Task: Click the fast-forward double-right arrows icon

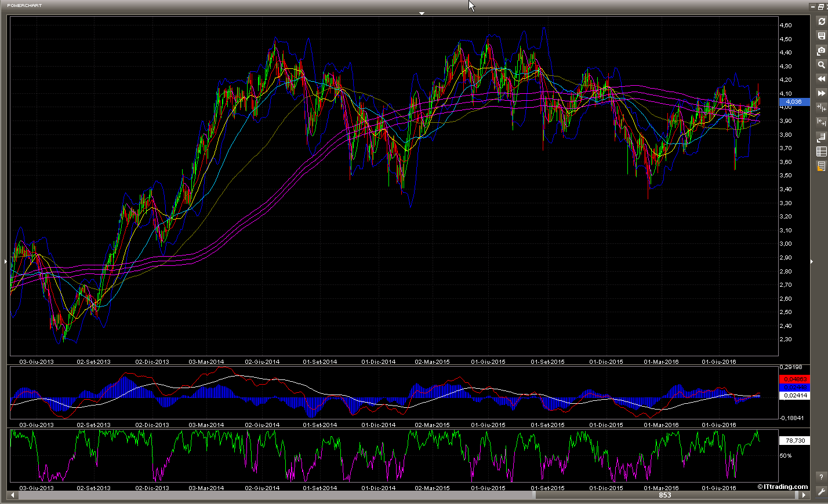Action: [821, 93]
